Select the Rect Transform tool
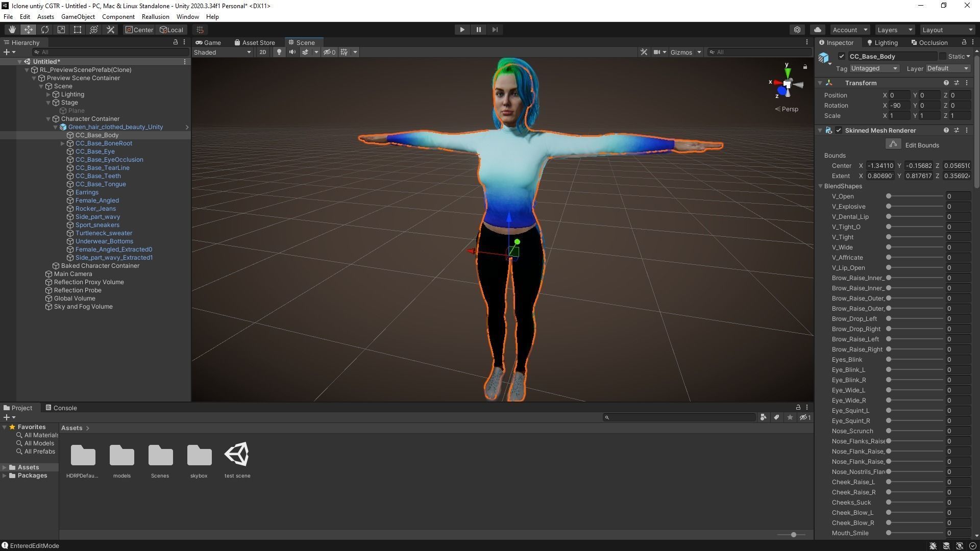 [78, 30]
